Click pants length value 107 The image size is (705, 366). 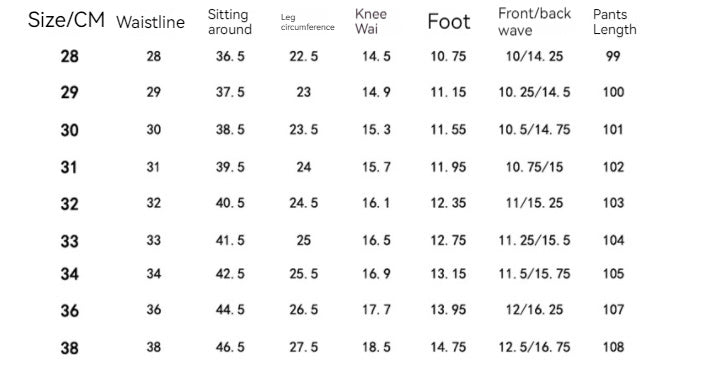[x=613, y=309]
